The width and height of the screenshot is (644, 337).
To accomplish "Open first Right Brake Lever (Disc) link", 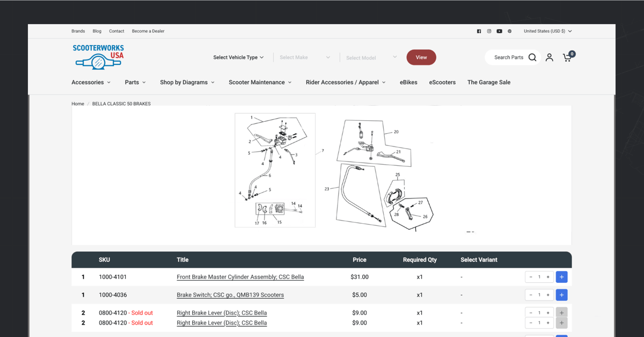I will (222, 313).
